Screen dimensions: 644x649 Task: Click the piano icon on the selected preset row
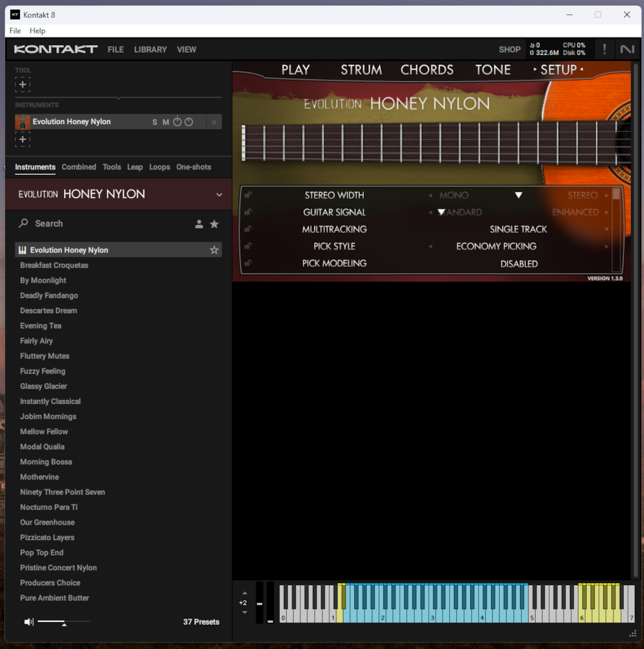[23, 250]
